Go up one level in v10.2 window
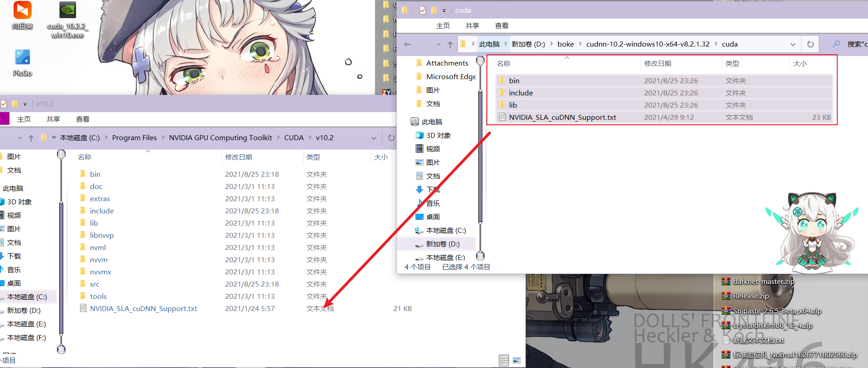The image size is (868, 368). (x=31, y=138)
